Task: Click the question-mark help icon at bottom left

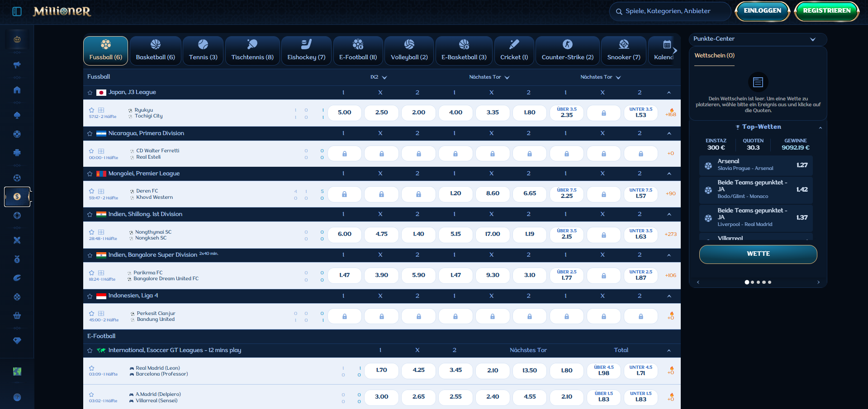Action: tap(17, 397)
